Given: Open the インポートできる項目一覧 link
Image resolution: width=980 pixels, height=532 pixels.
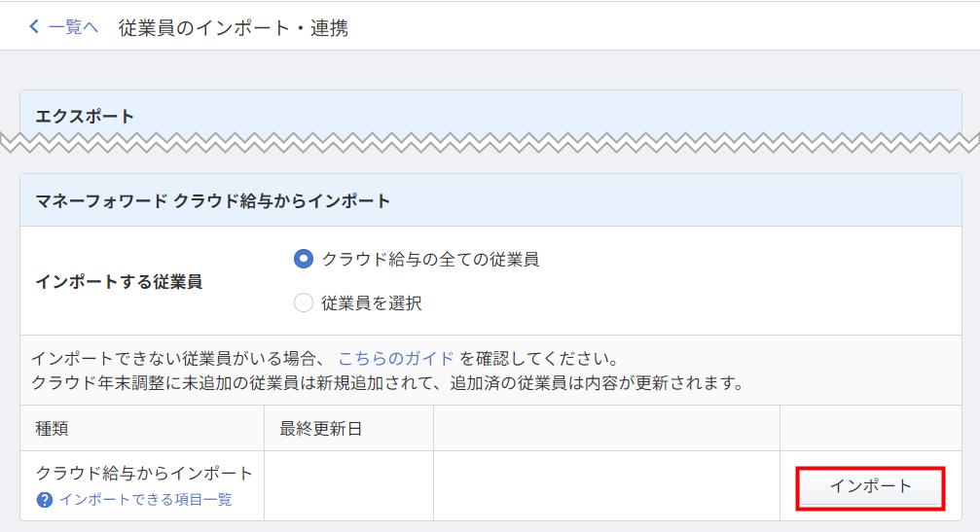Looking at the screenshot, I should click(x=146, y=500).
